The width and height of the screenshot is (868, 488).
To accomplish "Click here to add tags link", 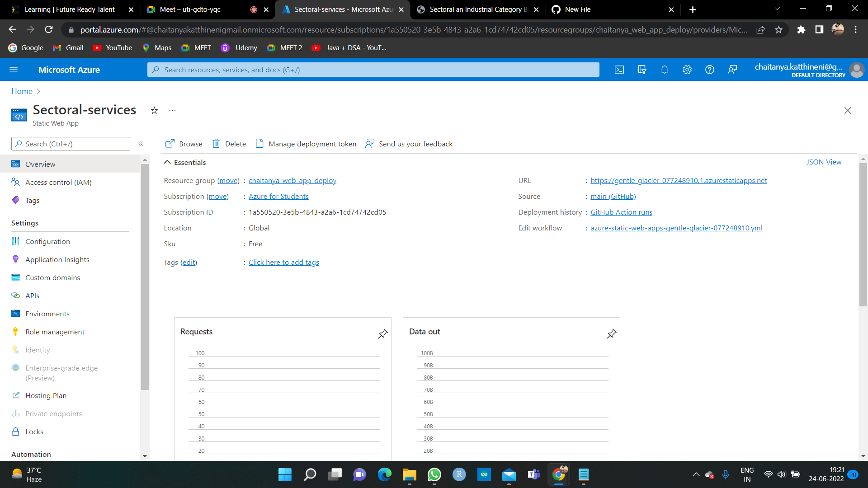I will pyautogui.click(x=284, y=263).
